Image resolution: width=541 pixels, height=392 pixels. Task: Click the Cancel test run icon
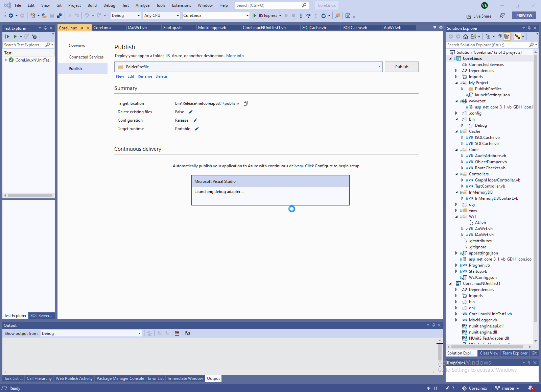(x=34, y=36)
